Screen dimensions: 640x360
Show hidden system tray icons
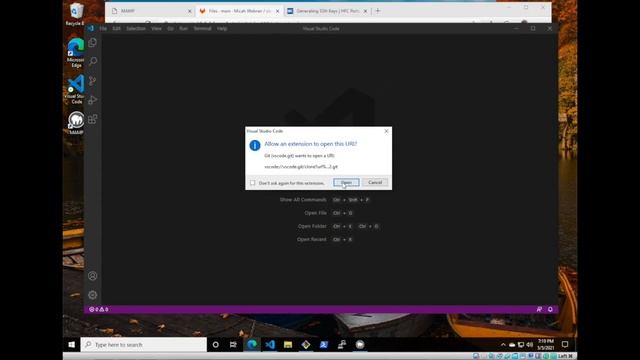pyautogui.click(x=503, y=344)
